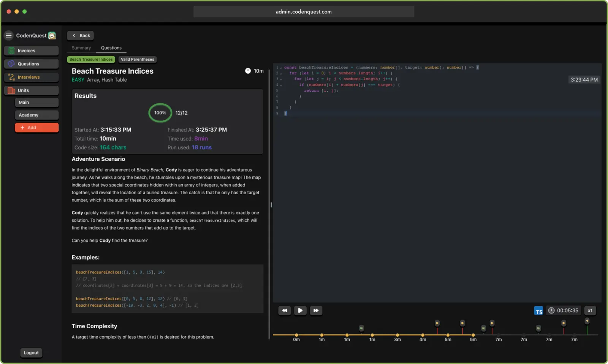This screenshot has width=608, height=364.
Task: Open Invoices in the sidebar
Action: click(x=32, y=51)
